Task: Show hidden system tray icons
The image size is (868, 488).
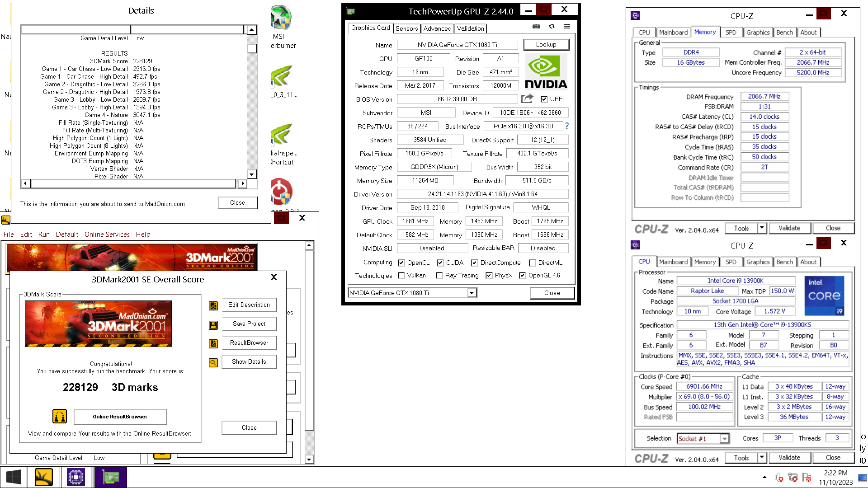Action: 764,477
